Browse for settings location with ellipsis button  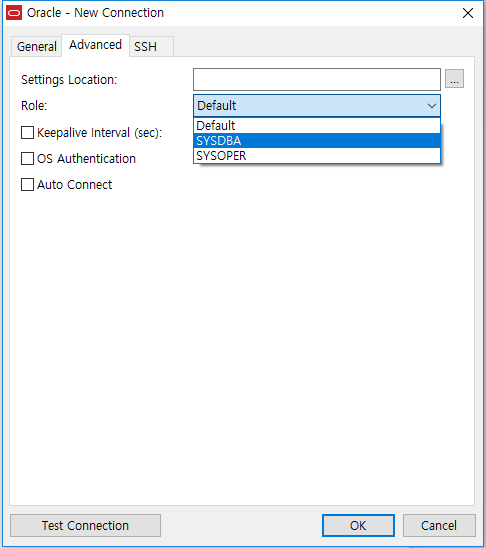454,79
